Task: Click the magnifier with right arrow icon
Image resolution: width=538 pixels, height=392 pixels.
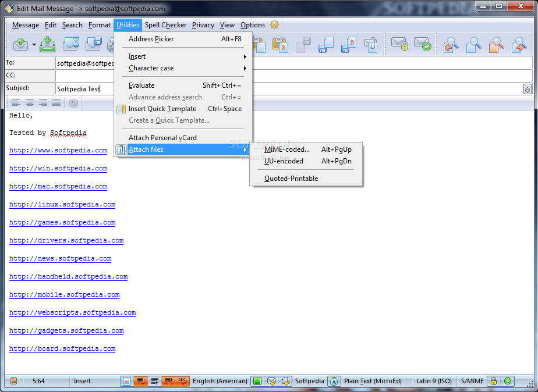Action: click(x=519, y=45)
